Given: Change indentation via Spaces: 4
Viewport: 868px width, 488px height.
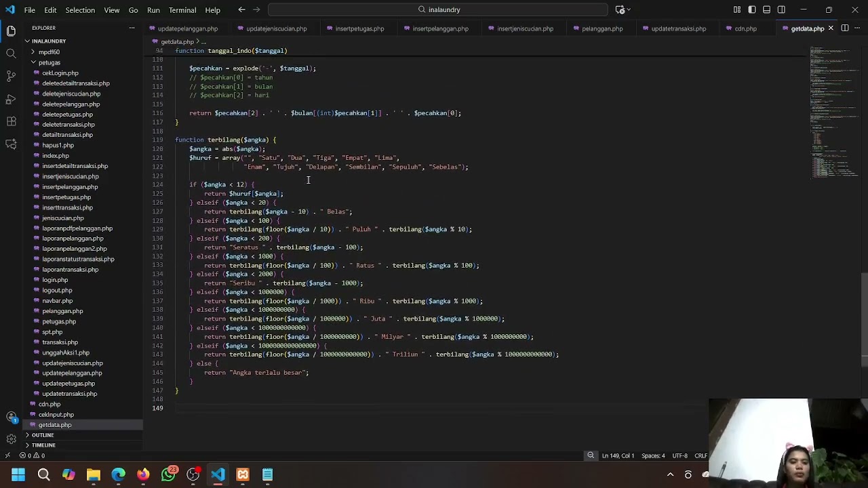Looking at the screenshot, I should (x=654, y=455).
